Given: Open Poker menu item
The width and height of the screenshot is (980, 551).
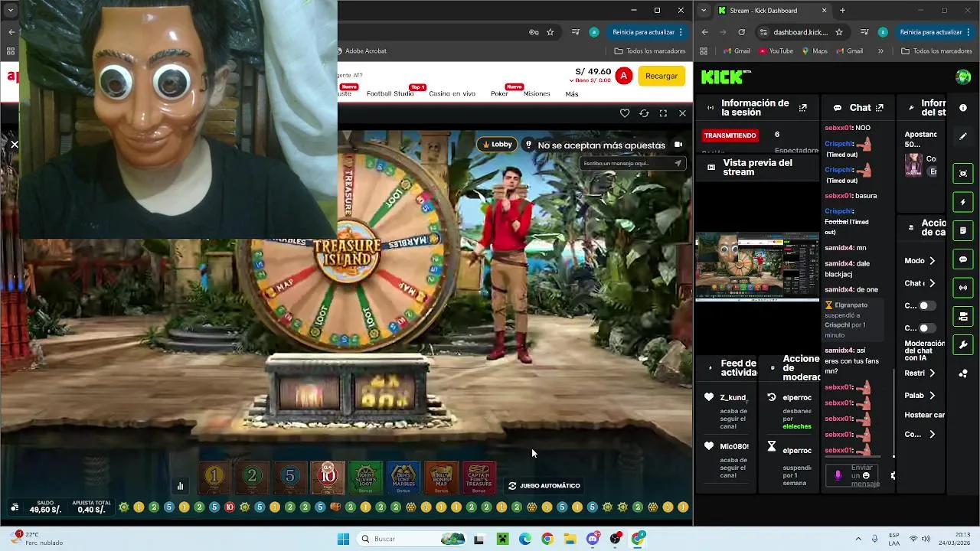Looking at the screenshot, I should pyautogui.click(x=499, y=93).
